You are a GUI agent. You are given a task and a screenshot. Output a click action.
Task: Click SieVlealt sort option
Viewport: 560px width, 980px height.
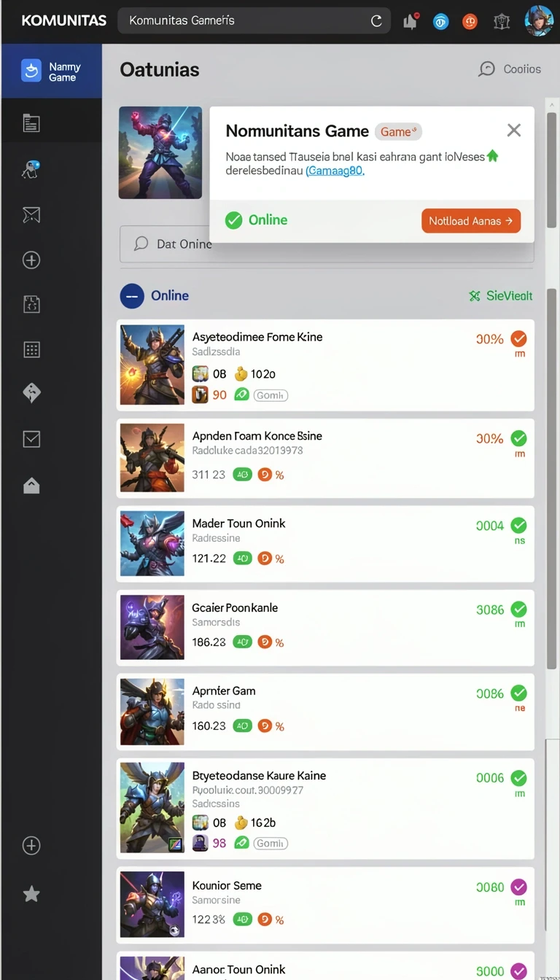(501, 296)
